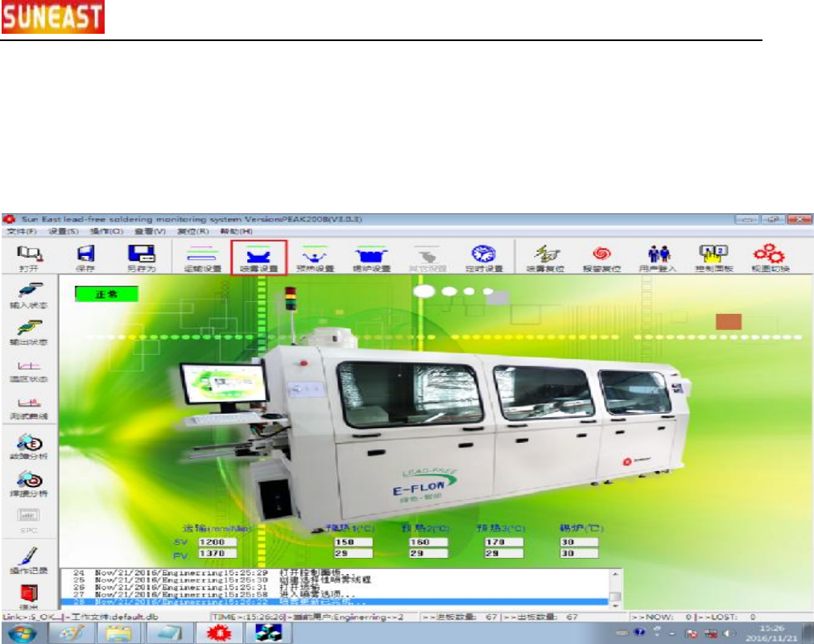Open the 帮助(H) menu
This screenshot has width=814, height=644.
coord(236,231)
